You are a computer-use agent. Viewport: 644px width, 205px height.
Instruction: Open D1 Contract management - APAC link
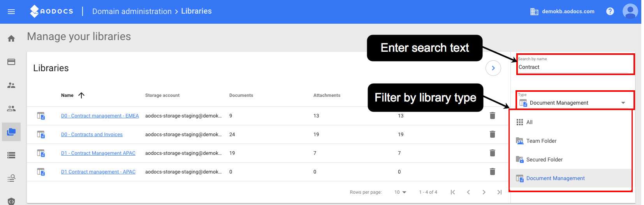coord(98,172)
